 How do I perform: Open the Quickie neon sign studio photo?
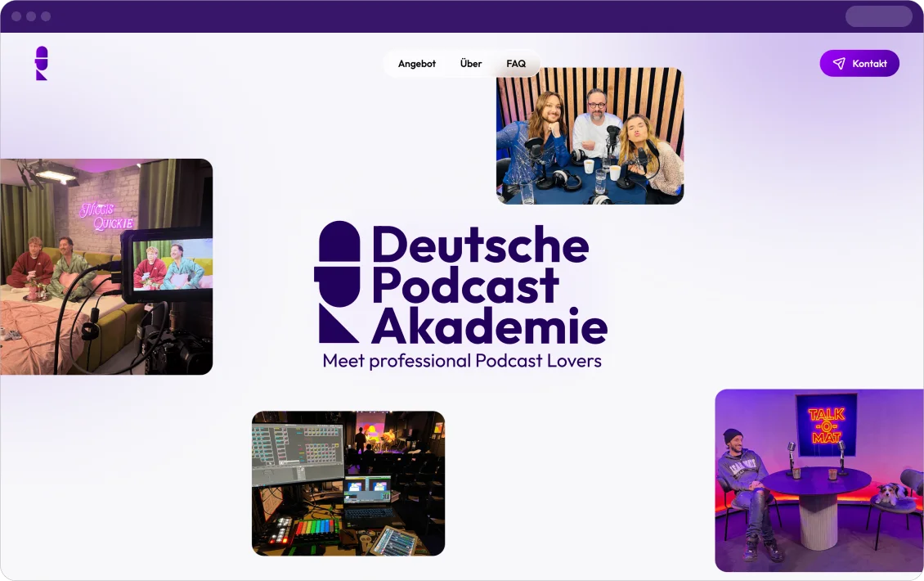pyautogui.click(x=106, y=267)
